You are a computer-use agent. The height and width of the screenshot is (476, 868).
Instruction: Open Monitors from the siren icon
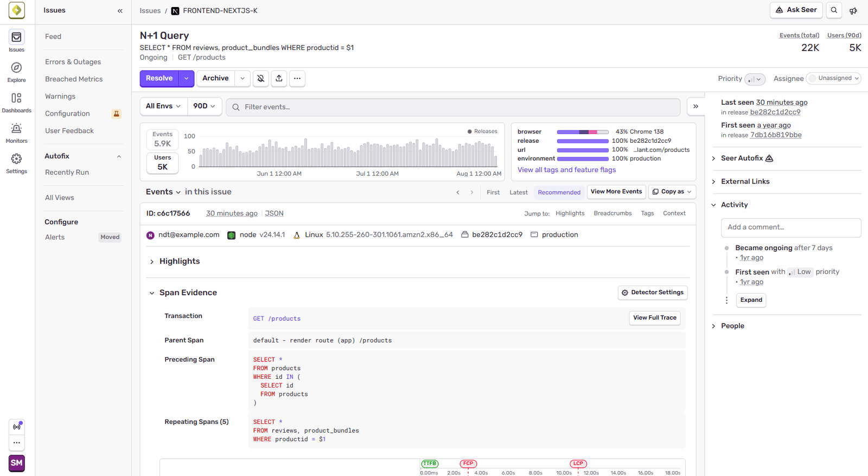pyautogui.click(x=16, y=132)
